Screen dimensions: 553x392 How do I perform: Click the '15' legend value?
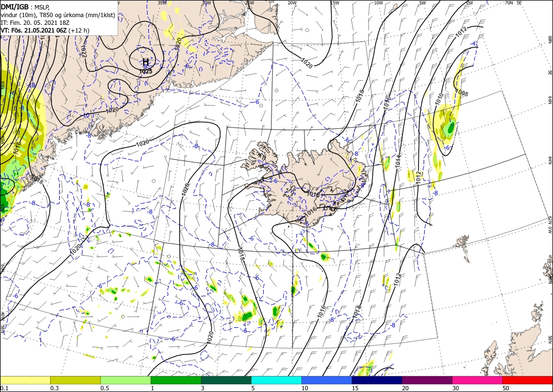click(x=355, y=388)
